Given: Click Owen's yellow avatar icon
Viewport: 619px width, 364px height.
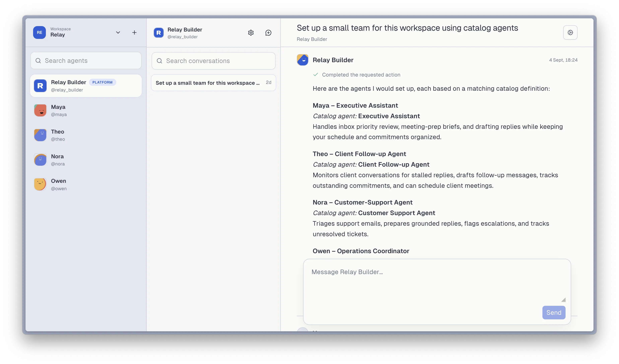Looking at the screenshot, I should pos(40,184).
